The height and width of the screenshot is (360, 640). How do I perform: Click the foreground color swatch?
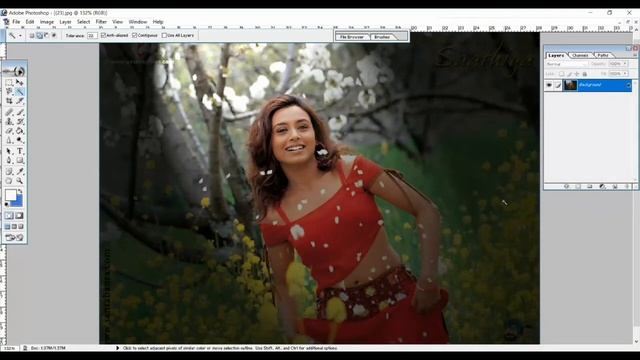click(x=11, y=195)
